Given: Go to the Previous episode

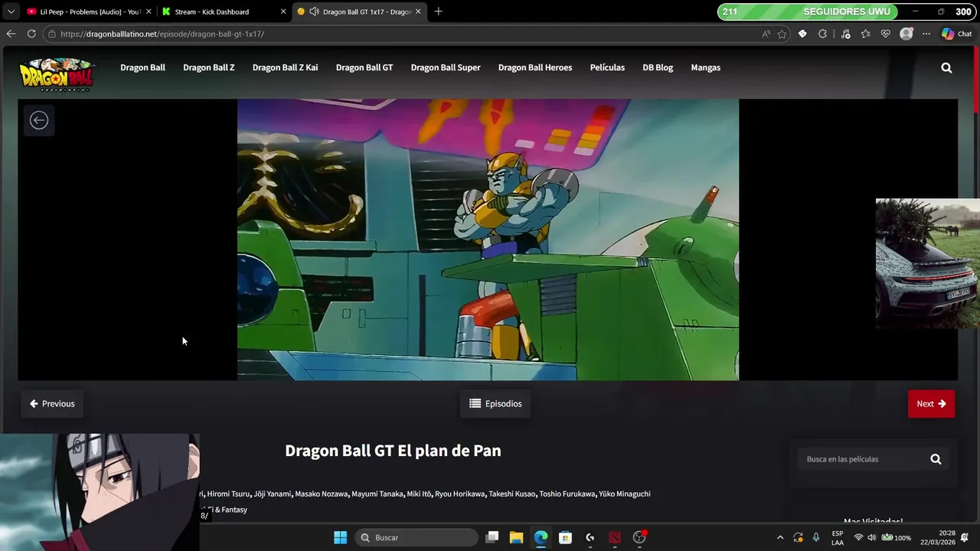Looking at the screenshot, I should (52, 403).
